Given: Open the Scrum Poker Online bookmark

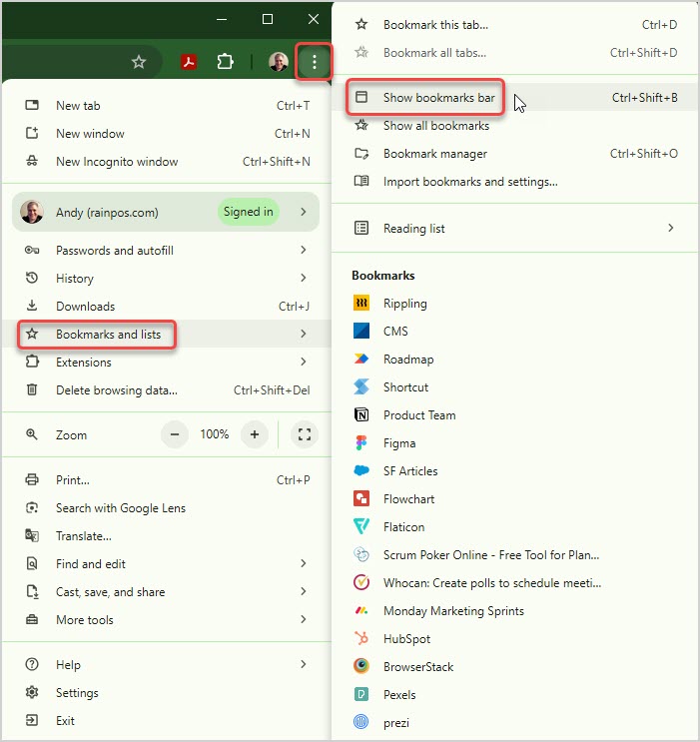Looking at the screenshot, I should coord(515,554).
